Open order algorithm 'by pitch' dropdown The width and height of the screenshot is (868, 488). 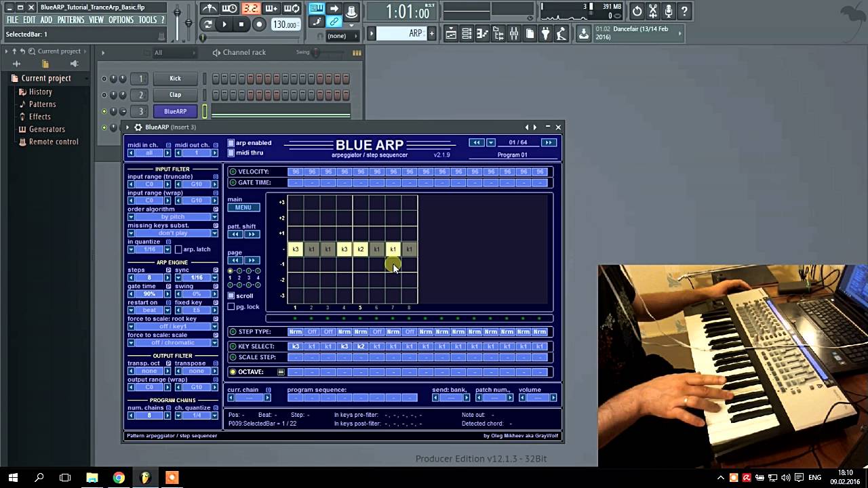point(173,217)
